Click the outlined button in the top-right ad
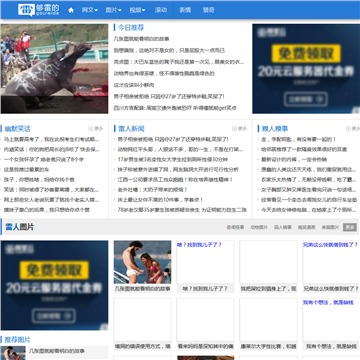The image size is (360, 360). (x=306, y=99)
